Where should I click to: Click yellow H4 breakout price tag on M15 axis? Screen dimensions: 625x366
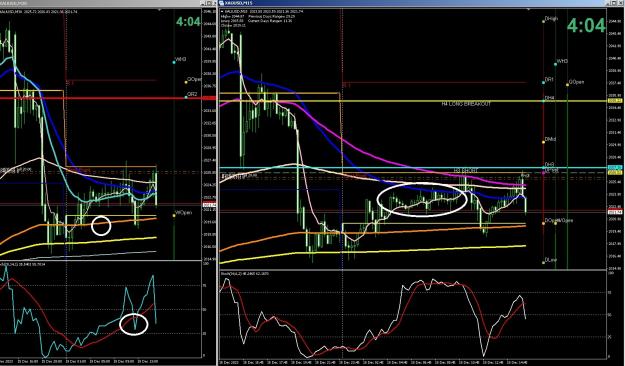point(615,101)
